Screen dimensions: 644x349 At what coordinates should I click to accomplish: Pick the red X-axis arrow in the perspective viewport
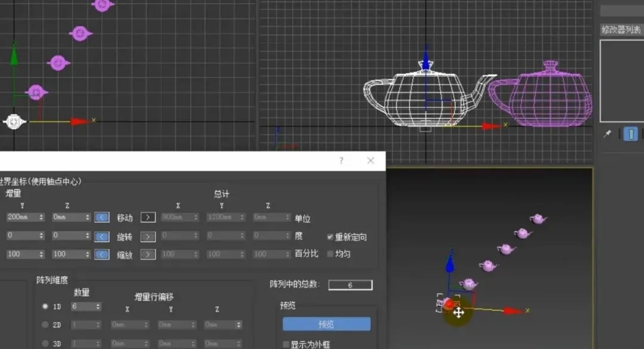coord(513,311)
